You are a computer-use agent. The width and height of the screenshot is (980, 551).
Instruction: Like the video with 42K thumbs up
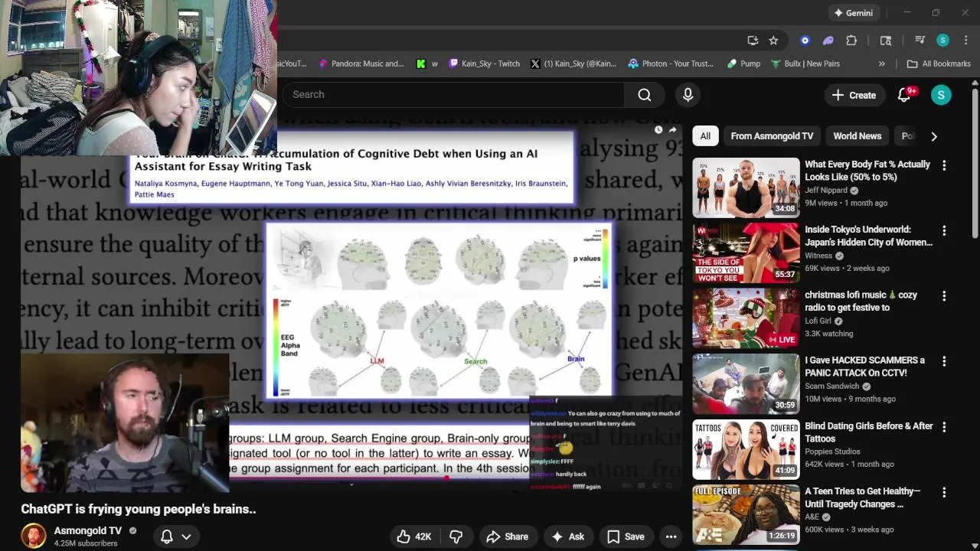[413, 536]
